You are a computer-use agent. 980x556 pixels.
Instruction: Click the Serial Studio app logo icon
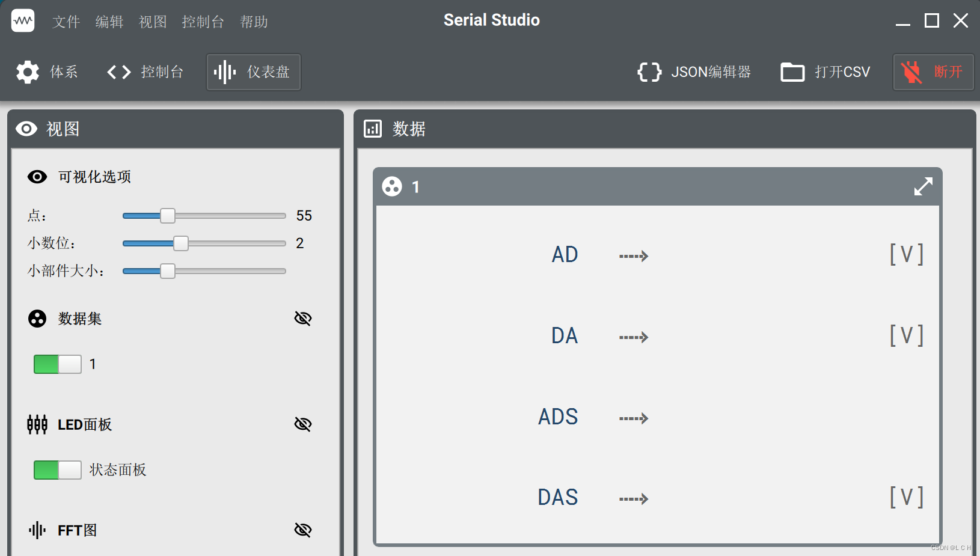click(23, 21)
